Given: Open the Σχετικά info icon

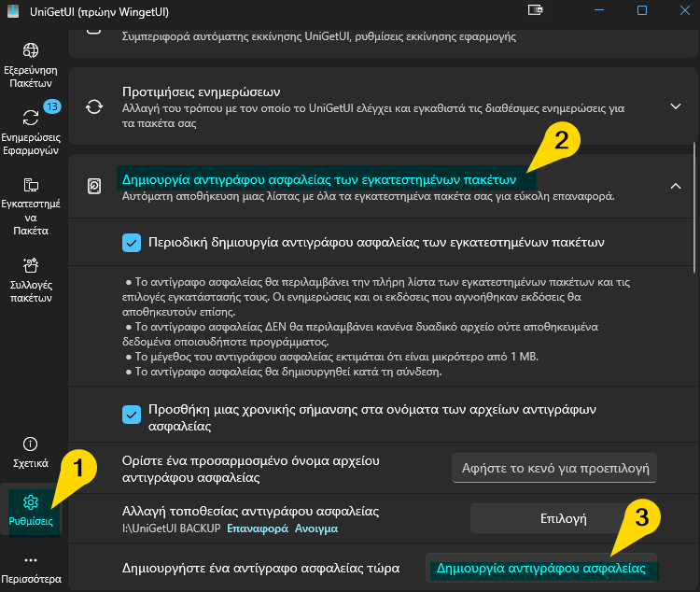Looking at the screenshot, I should (x=31, y=444).
